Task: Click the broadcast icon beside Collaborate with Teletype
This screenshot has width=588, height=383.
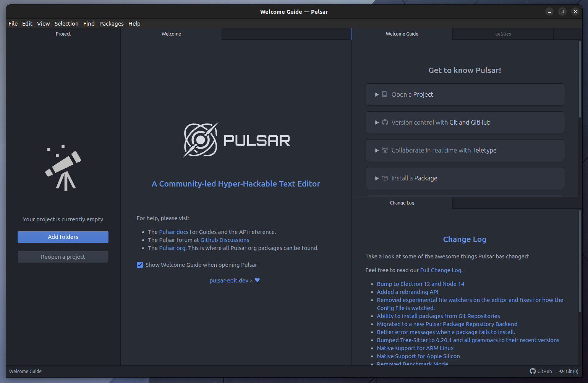Action: pos(385,150)
